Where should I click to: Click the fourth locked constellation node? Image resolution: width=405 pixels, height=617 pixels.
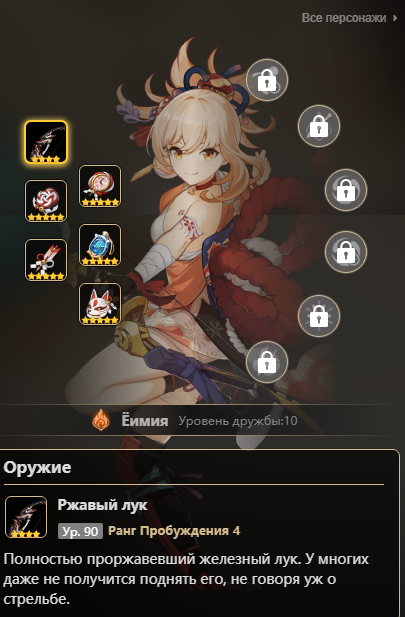(346, 252)
